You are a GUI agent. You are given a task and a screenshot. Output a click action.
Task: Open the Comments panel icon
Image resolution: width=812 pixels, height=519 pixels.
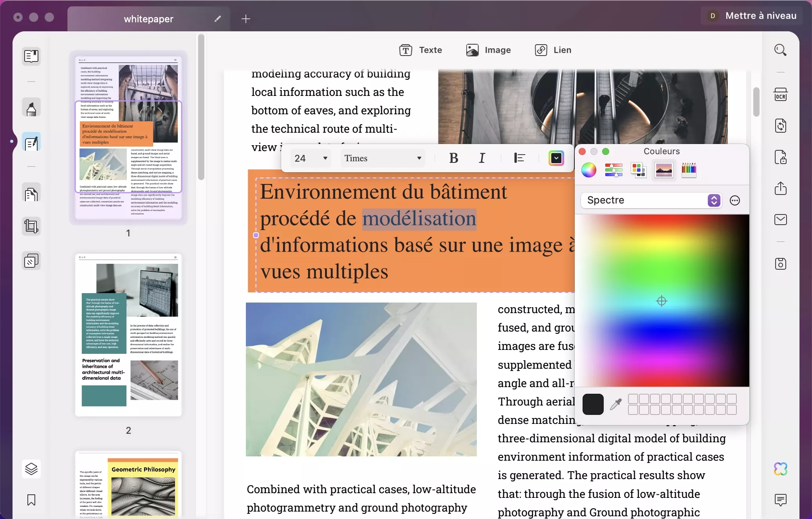(780, 500)
